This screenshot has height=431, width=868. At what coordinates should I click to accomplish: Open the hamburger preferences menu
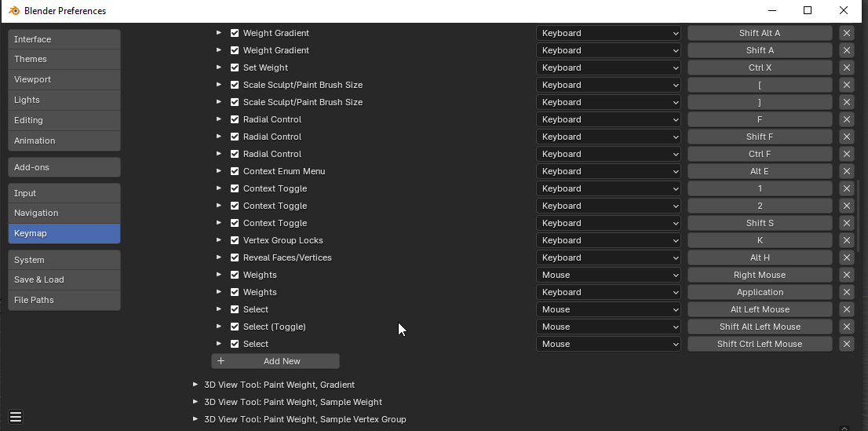[x=16, y=417]
